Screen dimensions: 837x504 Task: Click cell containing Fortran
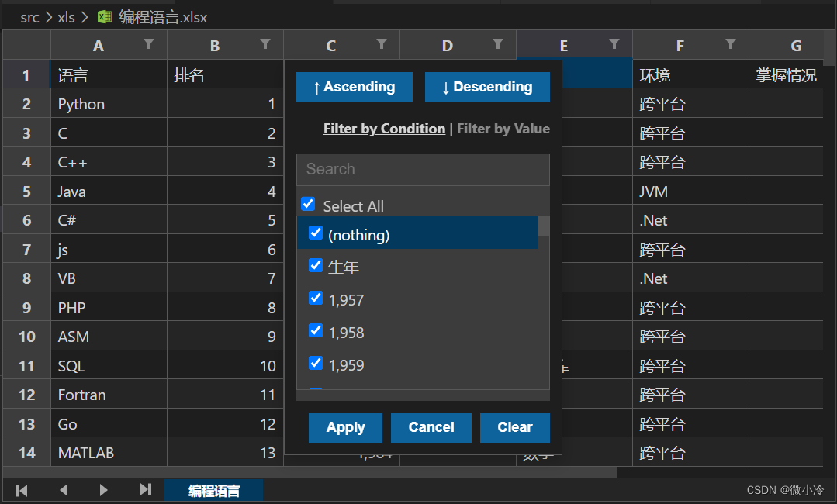point(109,395)
